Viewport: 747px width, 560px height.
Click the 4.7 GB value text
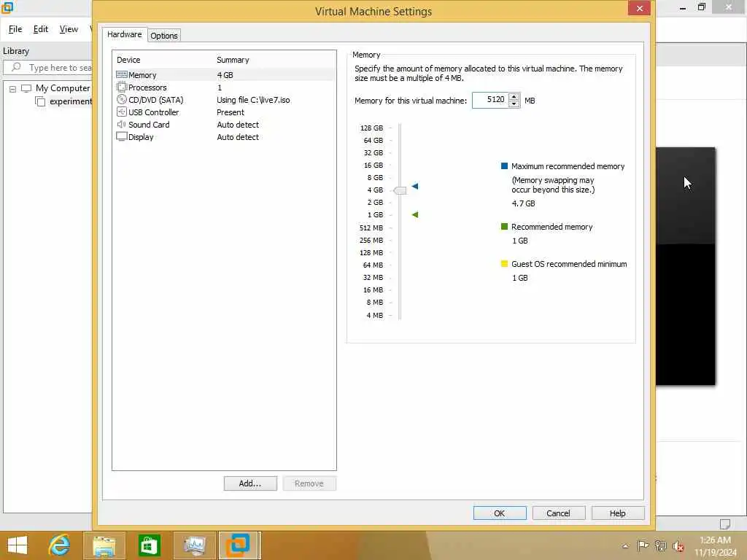[x=524, y=203]
